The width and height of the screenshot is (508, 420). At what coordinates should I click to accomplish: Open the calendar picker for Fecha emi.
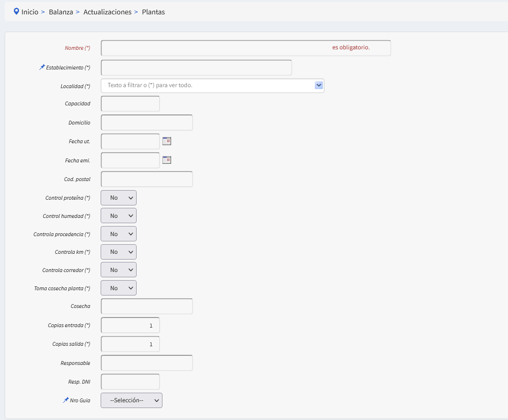tap(167, 160)
